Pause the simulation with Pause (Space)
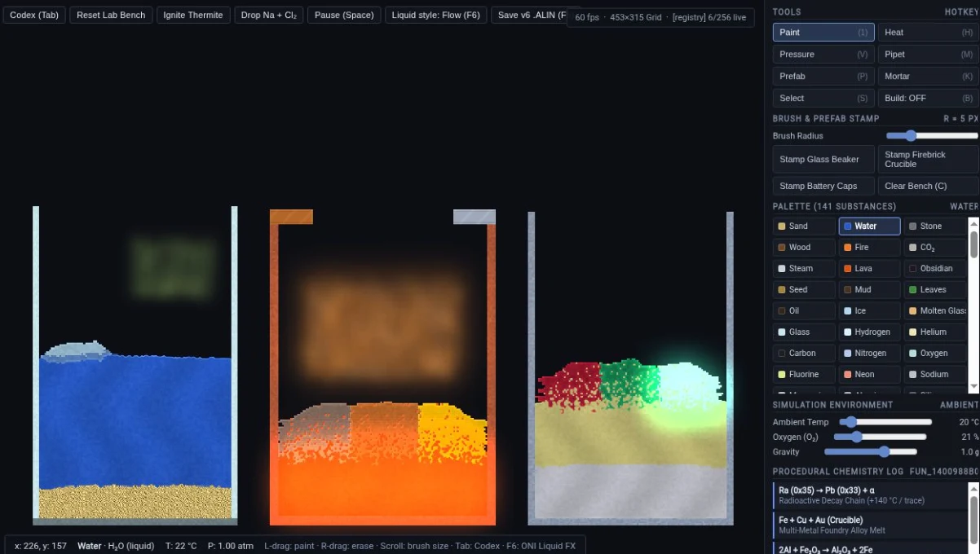Viewport: 980px width, 554px height. click(x=344, y=15)
